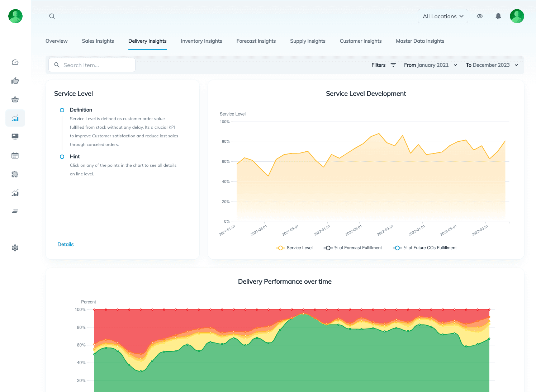Toggle % of Forecast Fulfillment legend series
Image resolution: width=536 pixels, height=392 pixels.
[353, 248]
